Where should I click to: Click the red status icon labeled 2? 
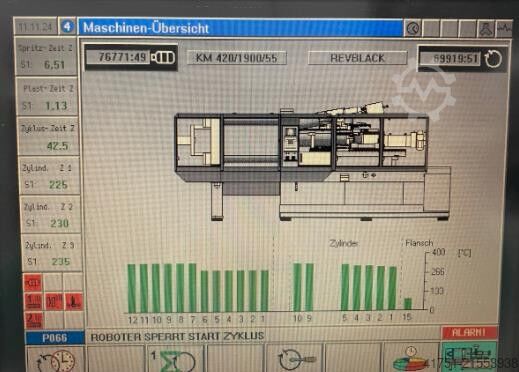(x=34, y=320)
